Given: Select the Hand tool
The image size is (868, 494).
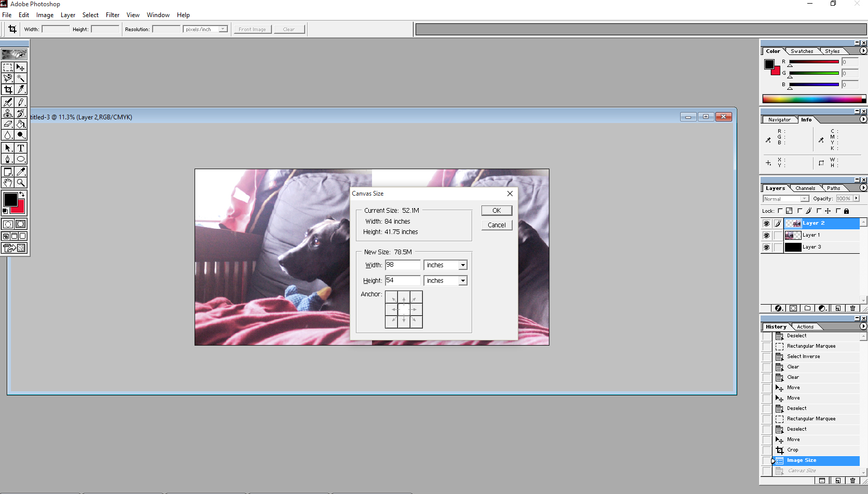Looking at the screenshot, I should tap(8, 183).
